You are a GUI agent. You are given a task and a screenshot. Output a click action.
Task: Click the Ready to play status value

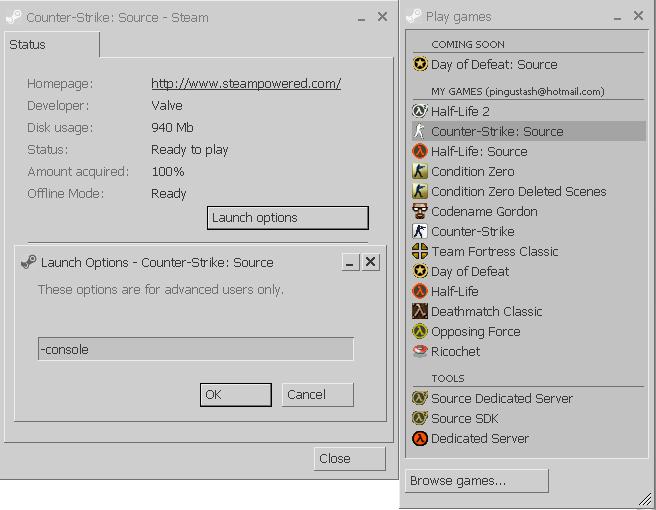point(190,150)
